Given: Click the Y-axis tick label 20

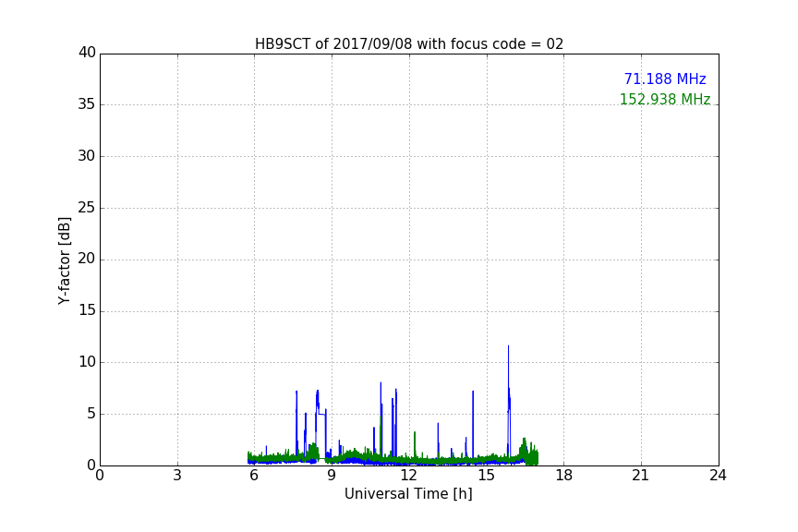Looking at the screenshot, I should point(87,259).
